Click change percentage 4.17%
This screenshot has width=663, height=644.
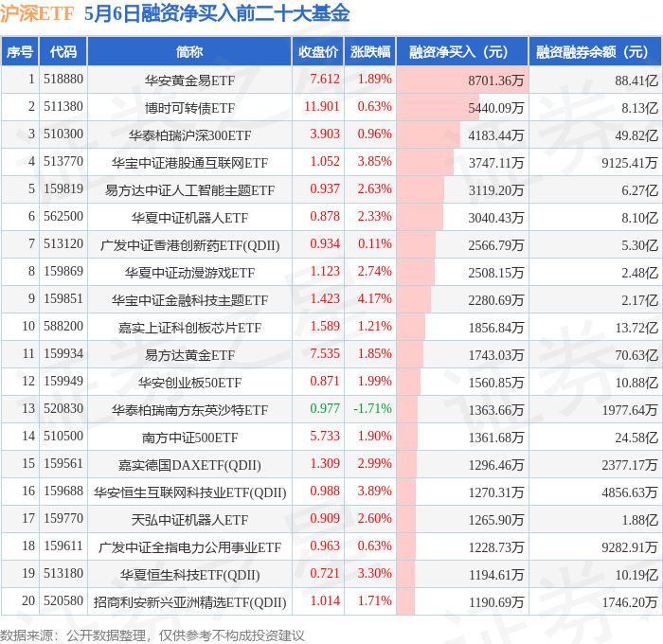point(375,298)
